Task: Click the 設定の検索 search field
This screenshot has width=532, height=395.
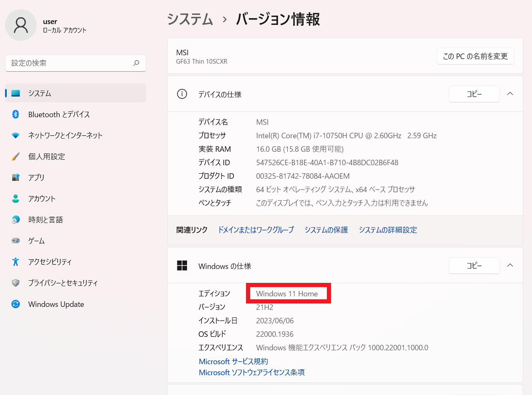Action: coord(70,63)
